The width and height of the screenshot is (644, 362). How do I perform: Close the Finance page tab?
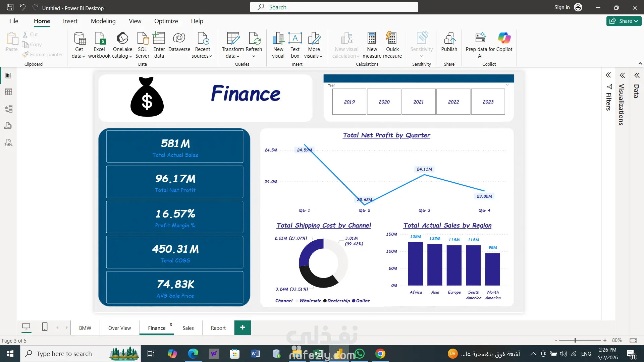171,324
